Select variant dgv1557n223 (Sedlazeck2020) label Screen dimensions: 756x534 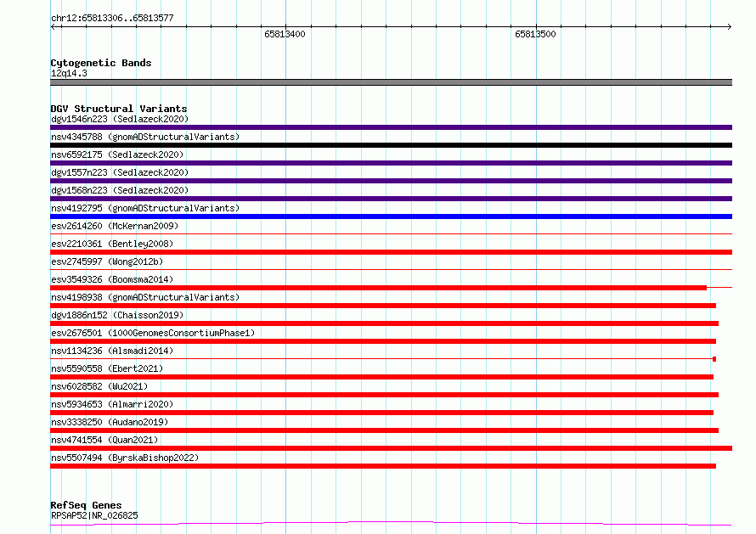click(x=120, y=172)
